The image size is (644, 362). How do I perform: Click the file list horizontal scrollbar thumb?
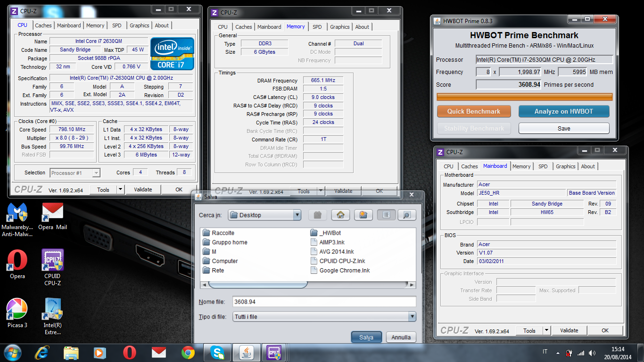pos(258,285)
